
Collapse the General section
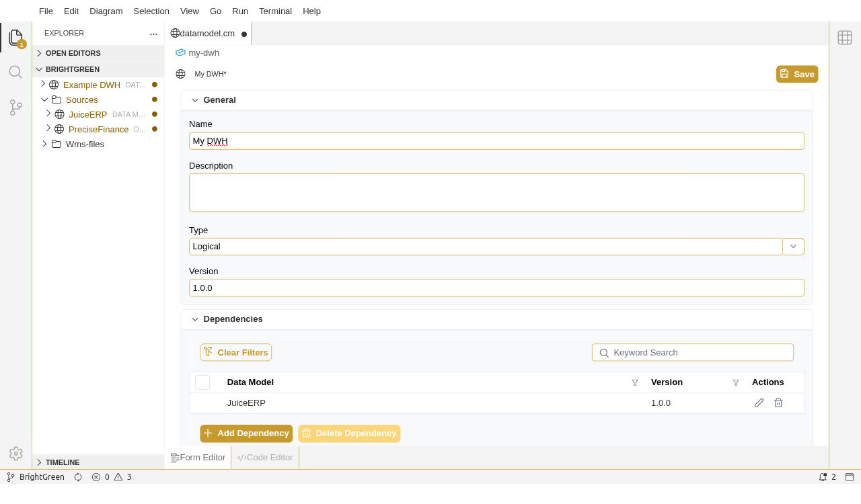pyautogui.click(x=195, y=100)
